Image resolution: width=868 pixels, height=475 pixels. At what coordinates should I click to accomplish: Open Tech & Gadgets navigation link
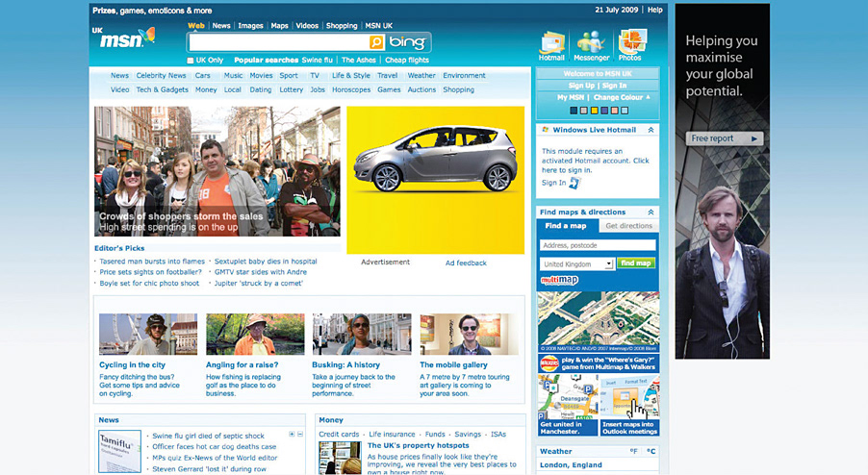tap(163, 89)
